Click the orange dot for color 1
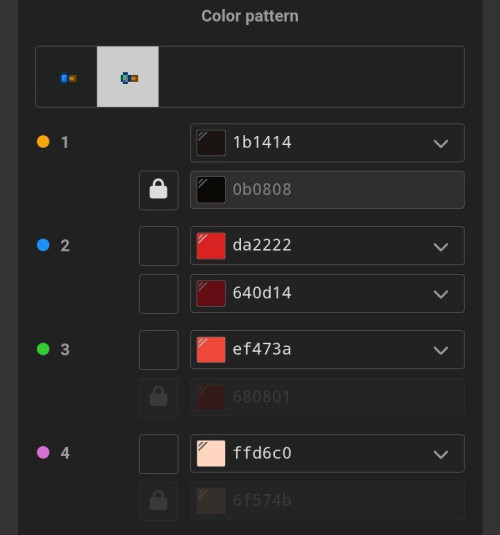The width and height of the screenshot is (500, 535). point(43,142)
